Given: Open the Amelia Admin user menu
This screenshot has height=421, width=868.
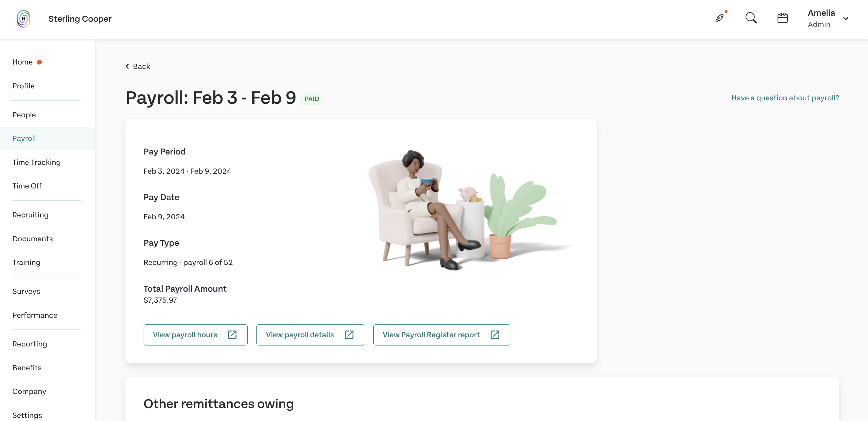Looking at the screenshot, I should (x=821, y=19).
